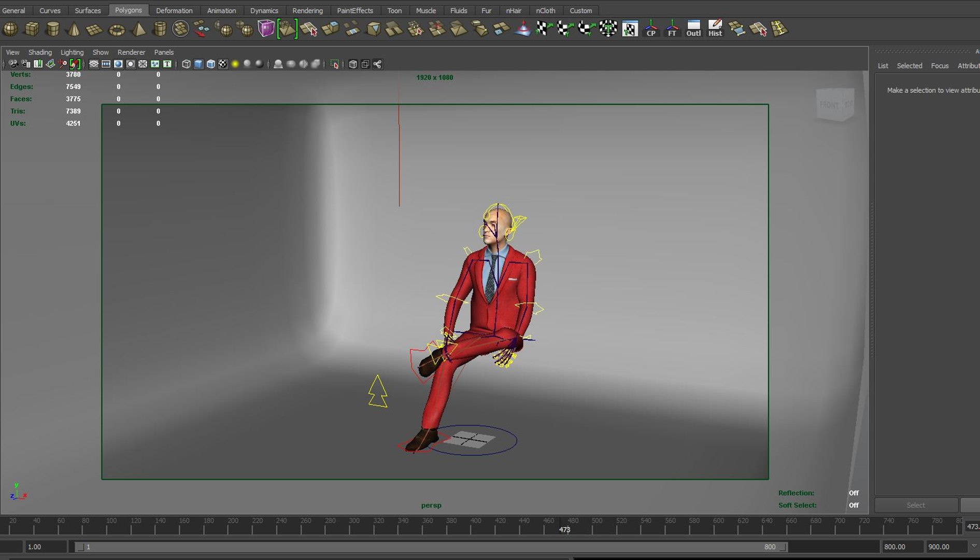Screen dimensions: 980x560
Task: Create a polygon sphere from the shelf
Action: [x=10, y=29]
